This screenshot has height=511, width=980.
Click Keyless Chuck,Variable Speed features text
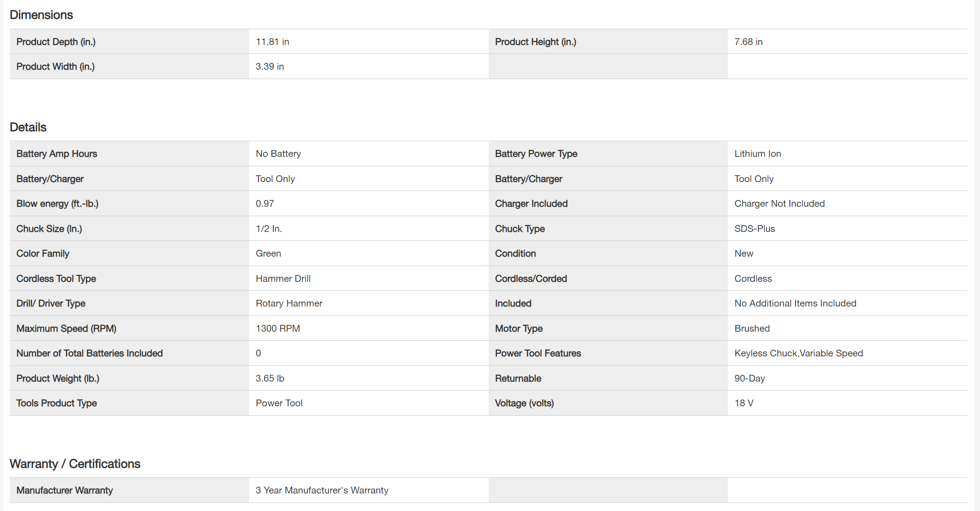(x=798, y=353)
